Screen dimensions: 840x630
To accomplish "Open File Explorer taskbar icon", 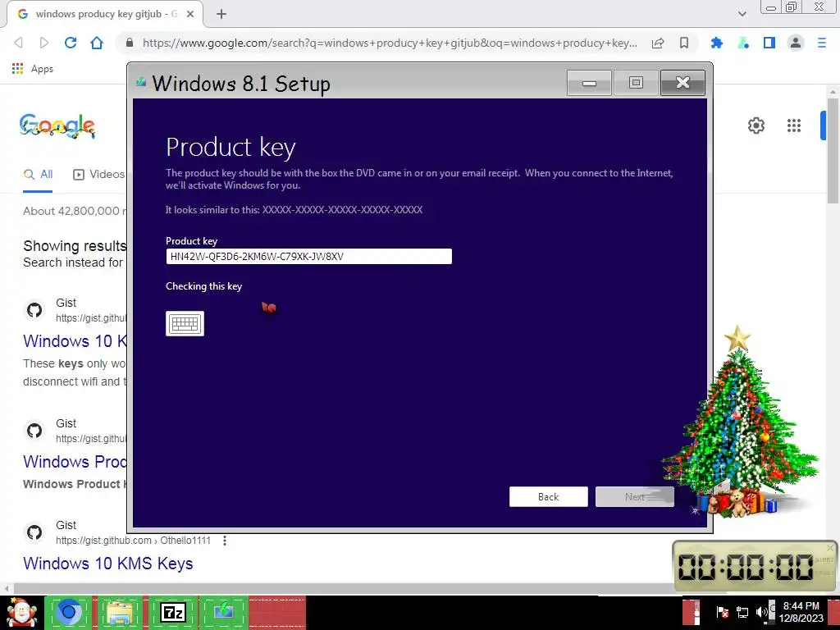I will [x=120, y=612].
